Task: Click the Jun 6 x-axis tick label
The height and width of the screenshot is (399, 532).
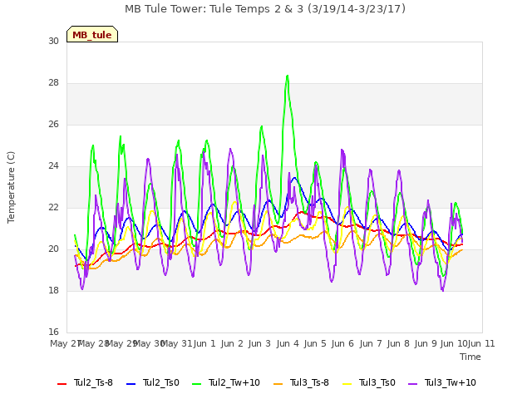Action: point(342,343)
